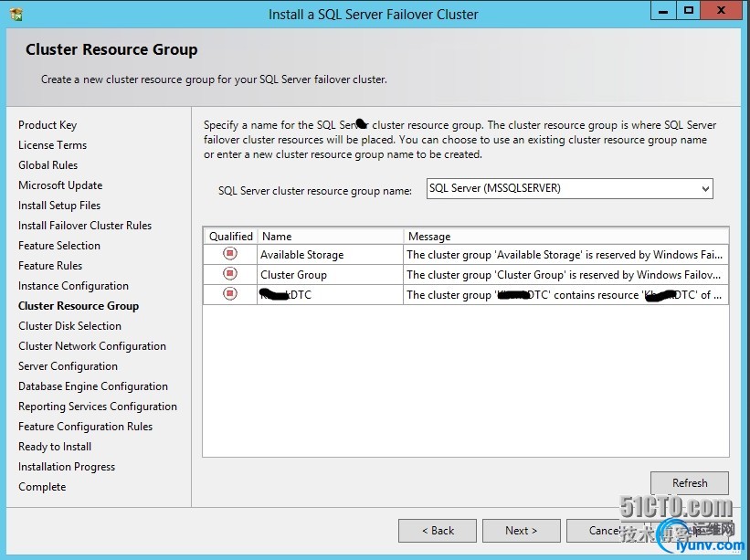
Task: Select the License Terms step
Action: click(53, 145)
